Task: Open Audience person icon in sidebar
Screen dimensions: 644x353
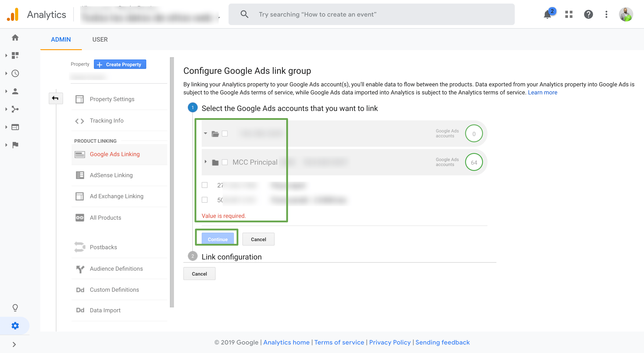Action: (15, 91)
